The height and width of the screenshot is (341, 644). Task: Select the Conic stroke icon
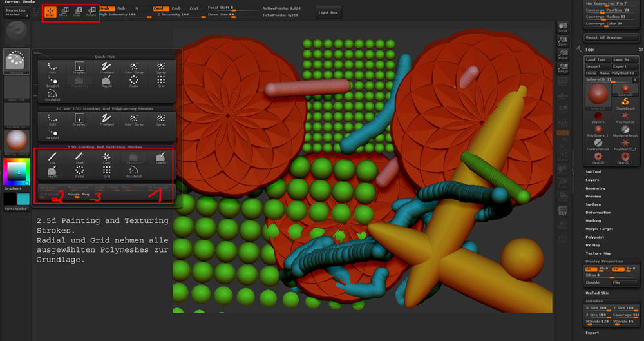107,158
